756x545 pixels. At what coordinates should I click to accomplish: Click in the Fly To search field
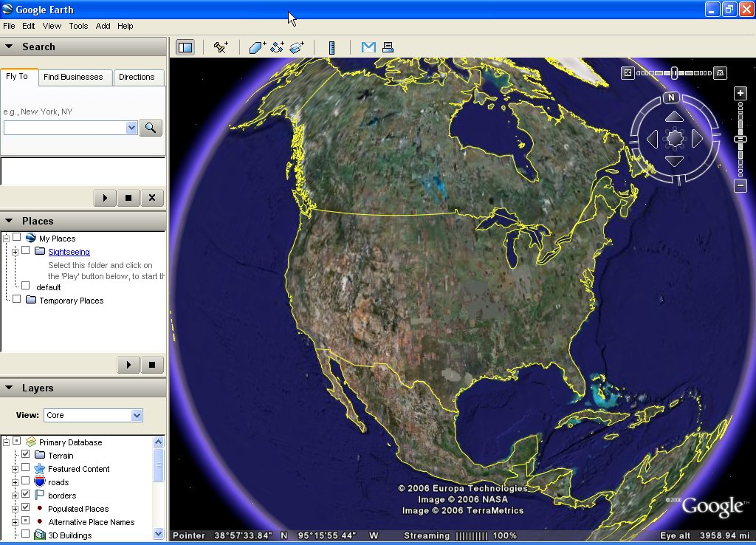[x=65, y=128]
